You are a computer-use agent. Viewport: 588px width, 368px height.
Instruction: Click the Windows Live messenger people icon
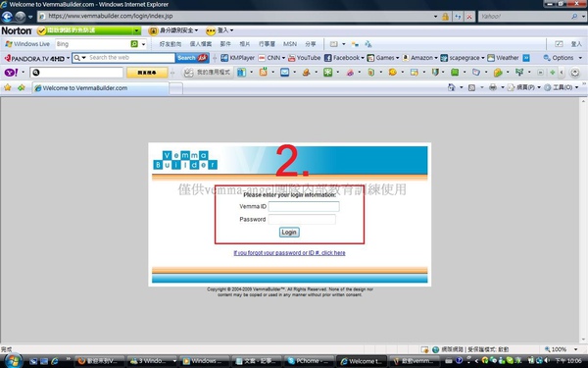pyautogui.click(x=355, y=44)
